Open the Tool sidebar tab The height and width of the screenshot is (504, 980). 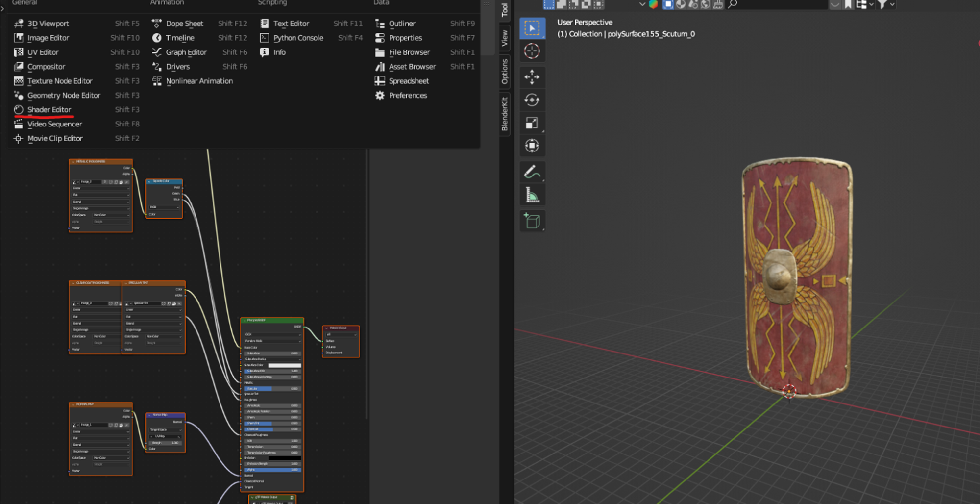504,10
